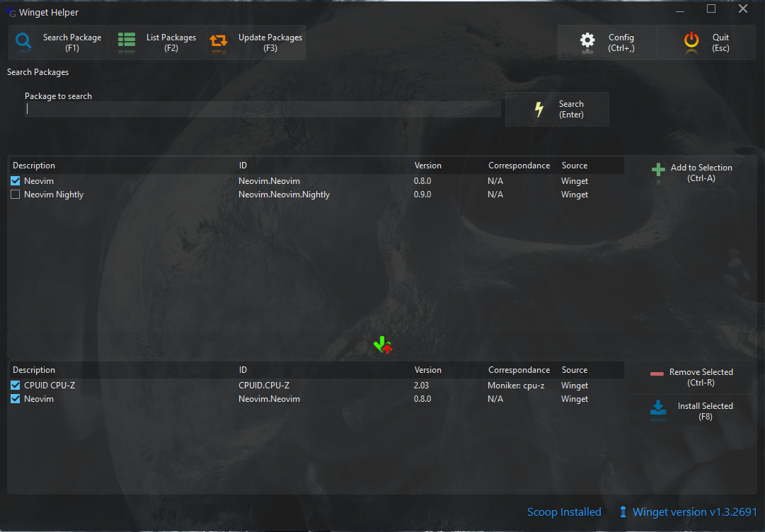The height and width of the screenshot is (532, 765).
Task: Open Config (Ctrl+,) button label
Action: point(621,42)
